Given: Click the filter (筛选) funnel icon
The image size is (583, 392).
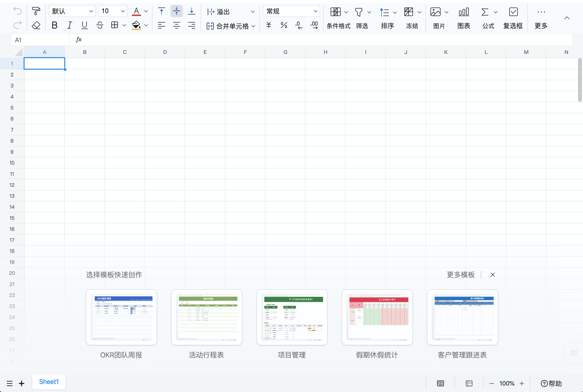Looking at the screenshot, I should [x=359, y=12].
